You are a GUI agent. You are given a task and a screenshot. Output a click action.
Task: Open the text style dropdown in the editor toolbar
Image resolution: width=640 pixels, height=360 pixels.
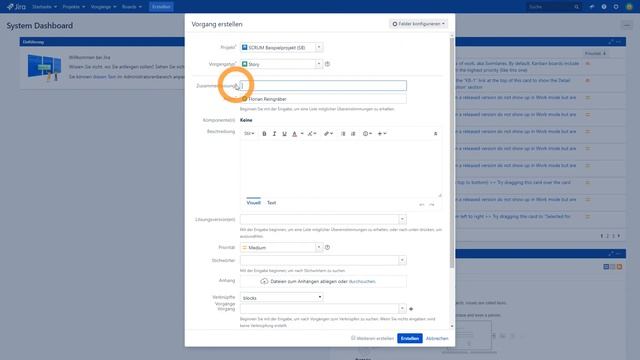tap(249, 133)
